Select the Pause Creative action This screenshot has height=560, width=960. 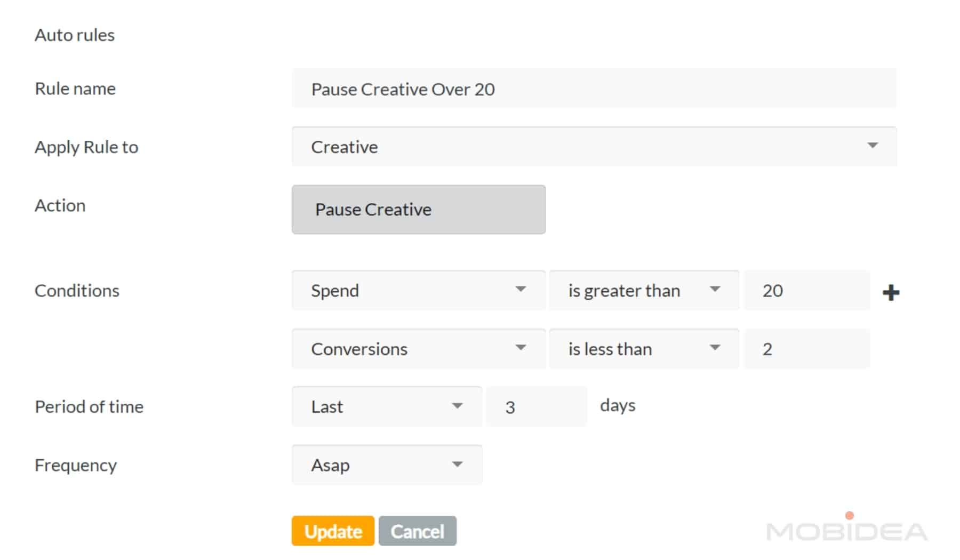(418, 209)
